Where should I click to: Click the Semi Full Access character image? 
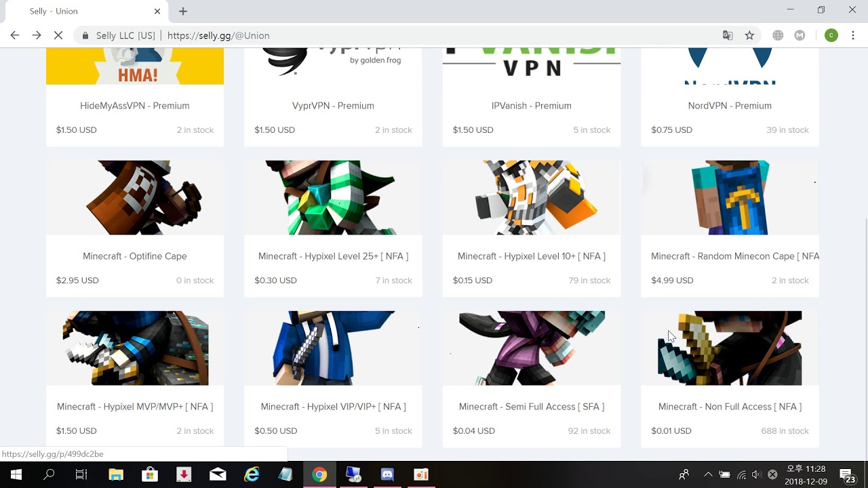tap(531, 348)
